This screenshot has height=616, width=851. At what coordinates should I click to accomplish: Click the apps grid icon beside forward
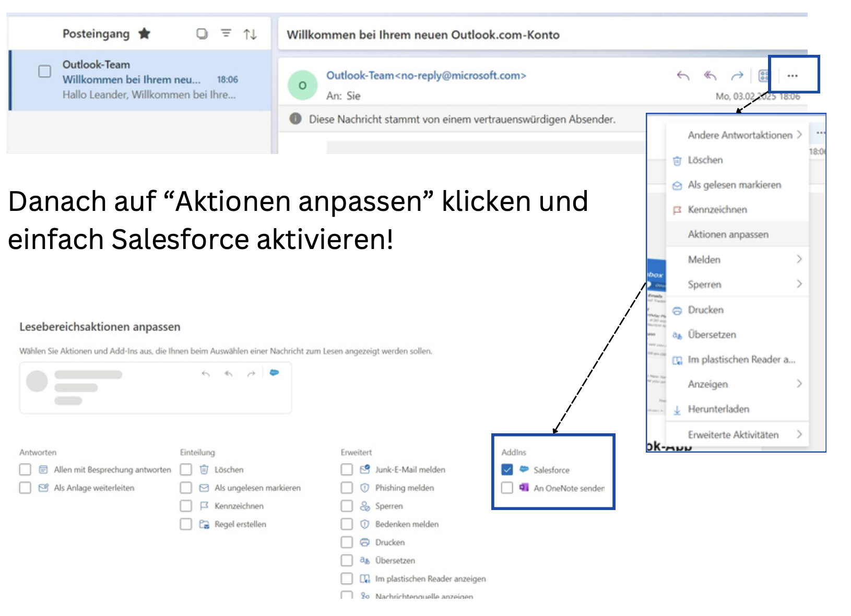(x=763, y=76)
